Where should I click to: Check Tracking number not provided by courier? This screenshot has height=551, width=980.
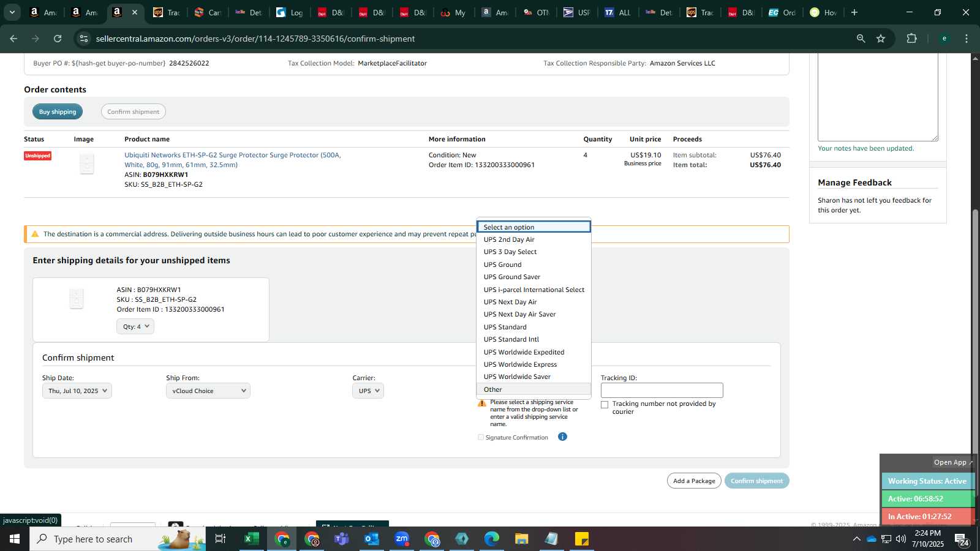(605, 405)
